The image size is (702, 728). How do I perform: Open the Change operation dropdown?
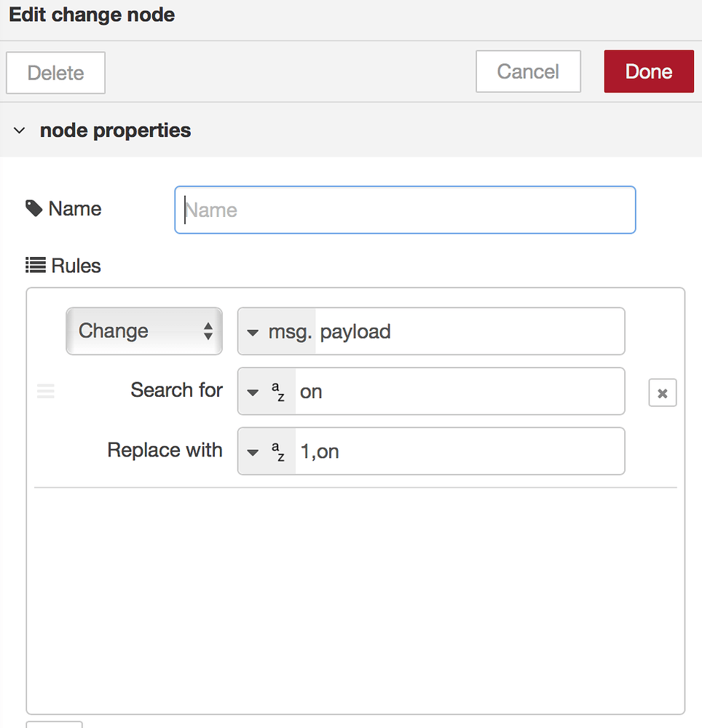[143, 331]
